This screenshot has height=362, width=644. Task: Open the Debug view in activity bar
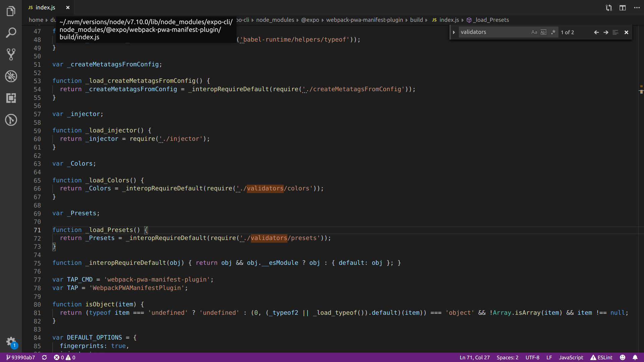[x=11, y=76]
